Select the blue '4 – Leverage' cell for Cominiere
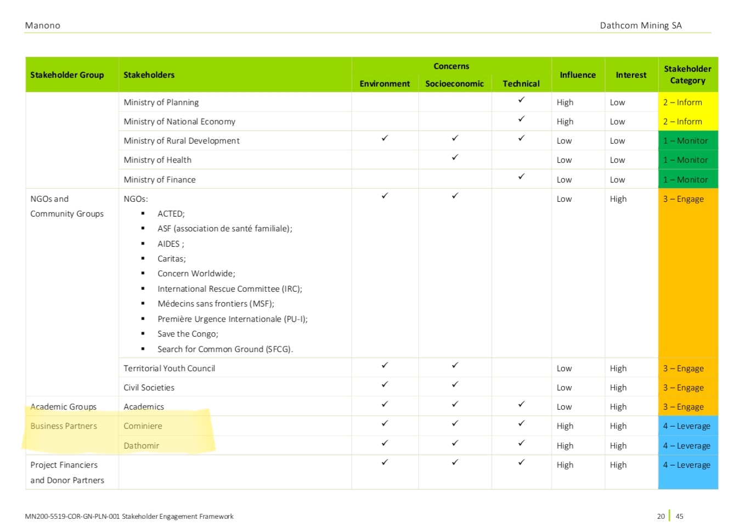The image size is (756, 532). click(687, 426)
